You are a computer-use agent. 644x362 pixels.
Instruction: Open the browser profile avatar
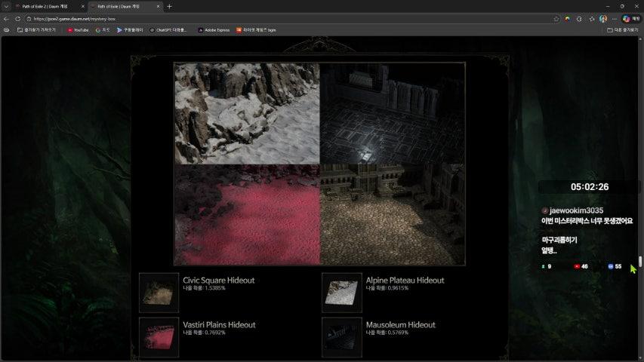(603, 19)
